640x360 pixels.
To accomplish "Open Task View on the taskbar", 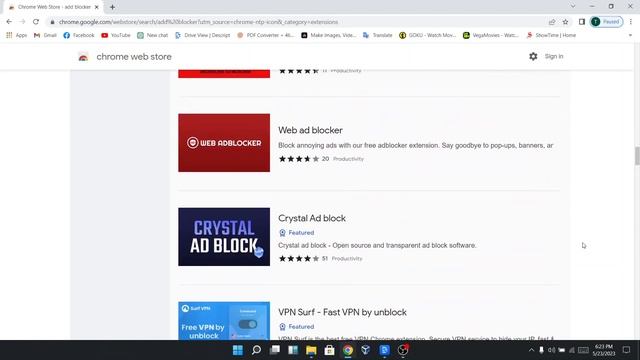I will tap(275, 350).
